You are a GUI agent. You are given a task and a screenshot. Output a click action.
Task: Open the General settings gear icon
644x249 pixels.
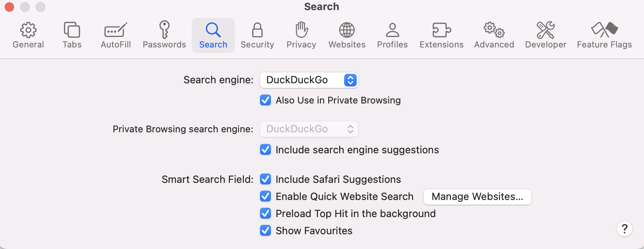coord(28,30)
